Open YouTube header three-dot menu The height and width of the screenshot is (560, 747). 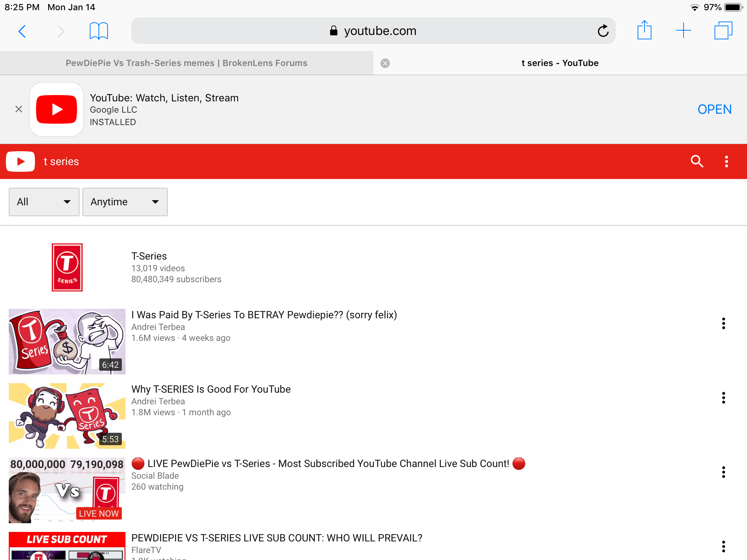(727, 161)
